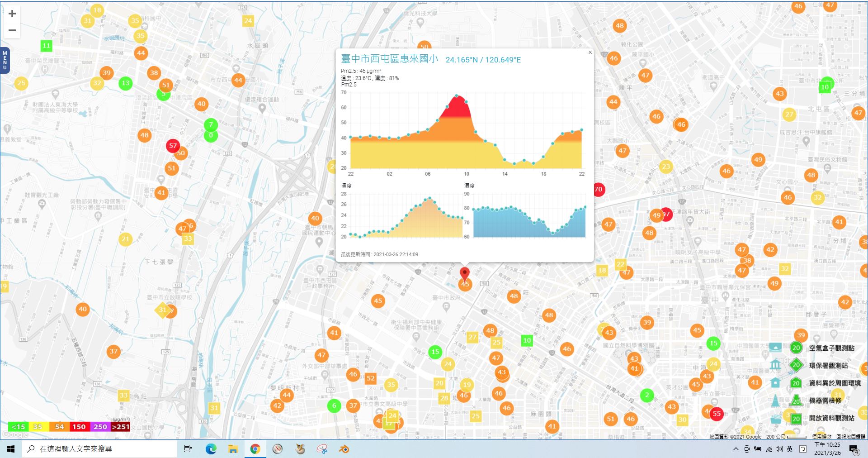Select the red 70 sensor marker
Viewport: 868px width, 458px height.
tap(599, 190)
